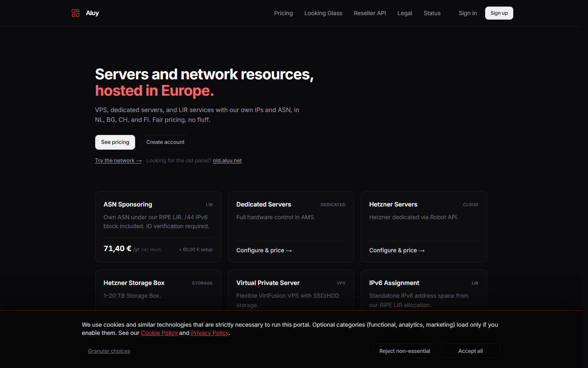Open the Pricing nav item
The height and width of the screenshot is (368, 588).
283,13
